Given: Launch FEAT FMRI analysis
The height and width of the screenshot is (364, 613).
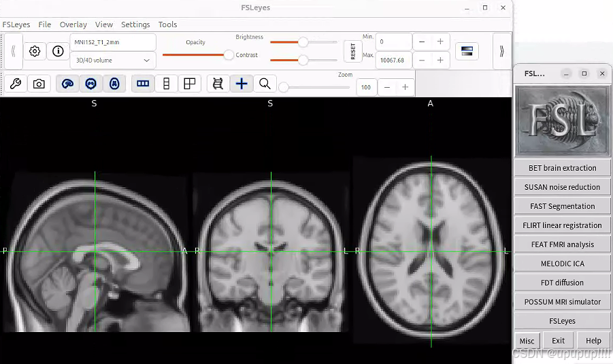Looking at the screenshot, I should tap(562, 244).
